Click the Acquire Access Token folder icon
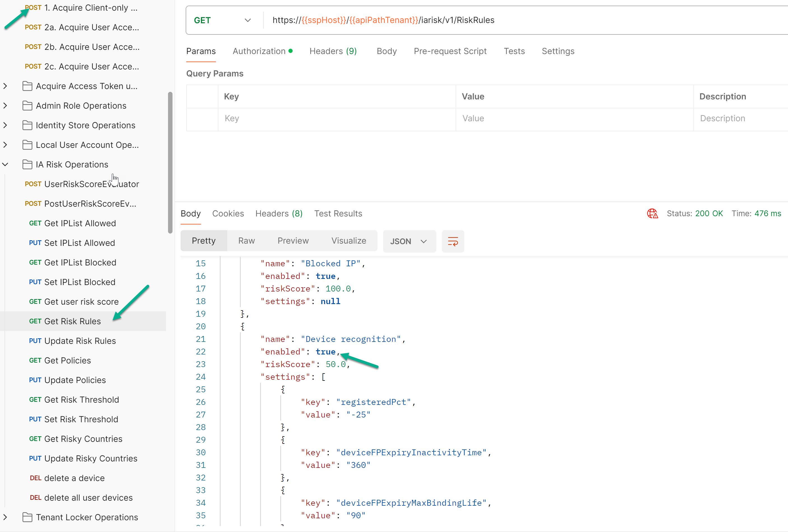Image resolution: width=788 pixels, height=532 pixels. point(27,86)
